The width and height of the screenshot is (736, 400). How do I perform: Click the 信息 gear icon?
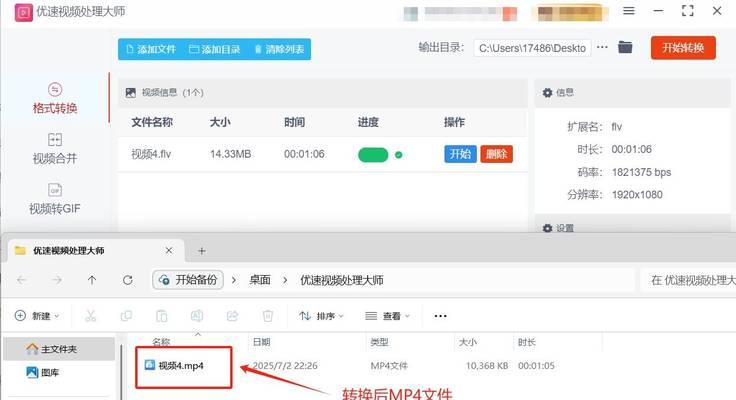pos(547,92)
